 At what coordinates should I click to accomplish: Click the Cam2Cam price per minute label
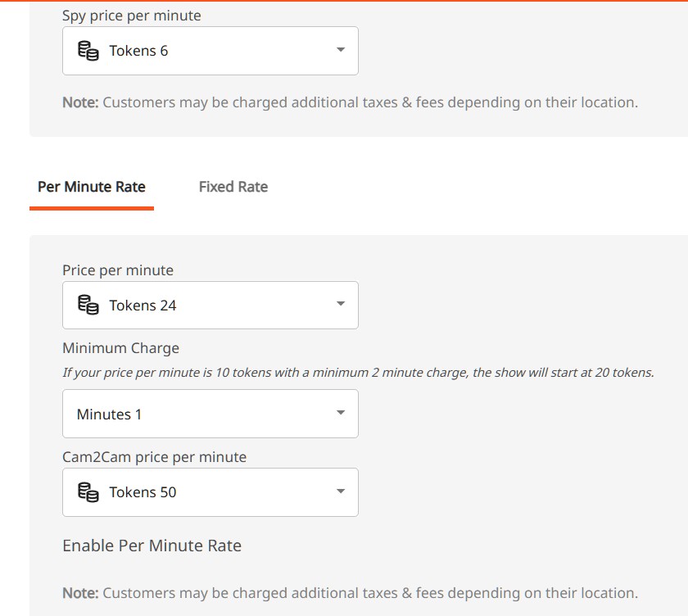(x=154, y=457)
